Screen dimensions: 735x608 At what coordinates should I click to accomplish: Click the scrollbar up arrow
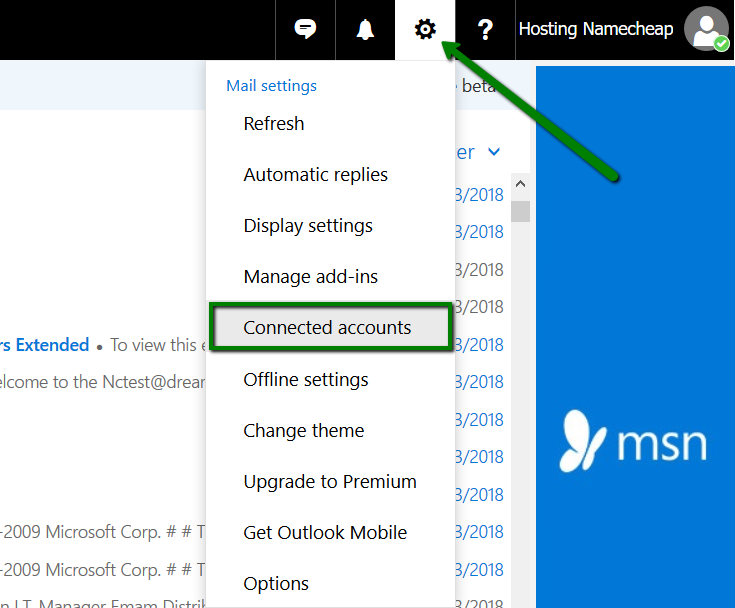520,184
